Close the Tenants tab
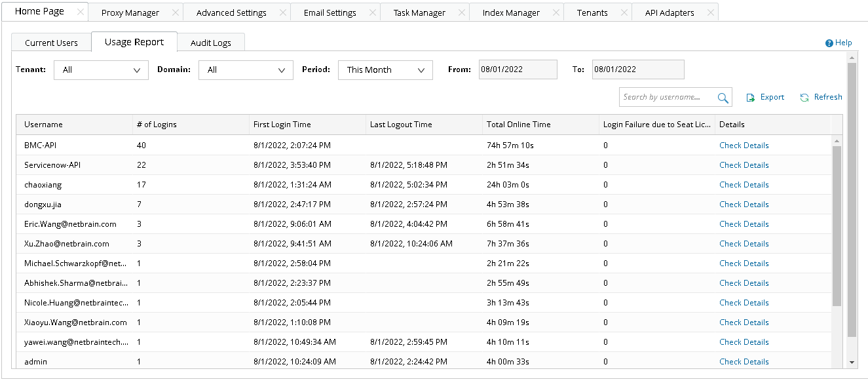868x390 pixels. [623, 11]
